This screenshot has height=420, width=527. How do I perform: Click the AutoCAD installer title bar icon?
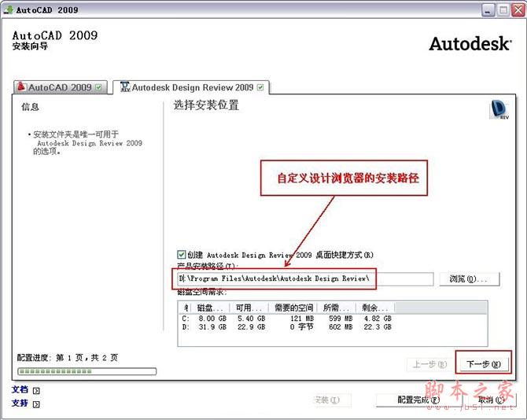pos(9,9)
